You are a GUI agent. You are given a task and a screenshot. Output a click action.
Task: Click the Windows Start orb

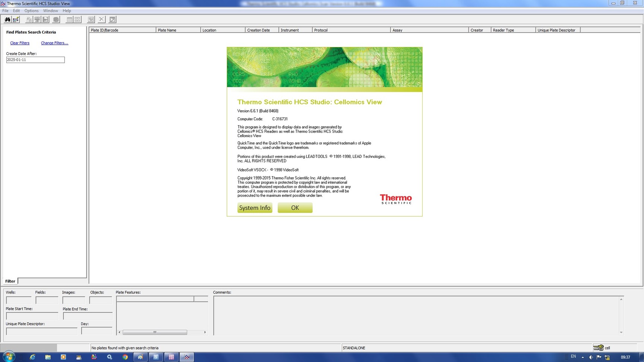pyautogui.click(x=8, y=357)
